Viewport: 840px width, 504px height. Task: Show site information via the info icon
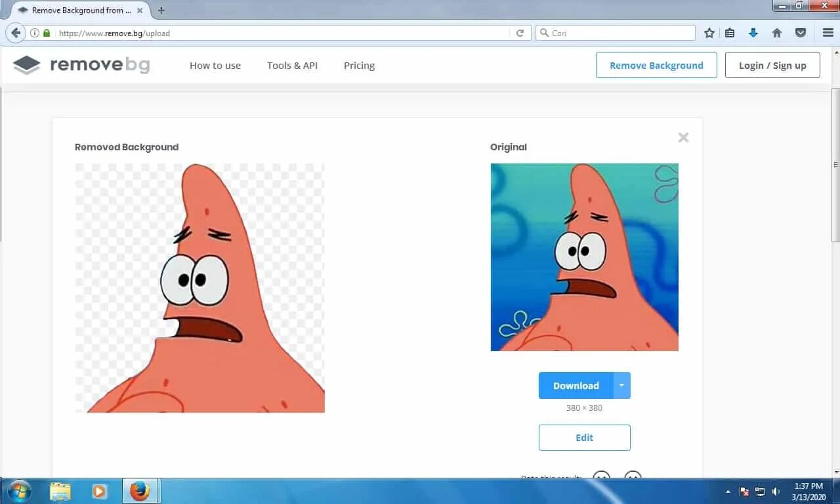35,33
